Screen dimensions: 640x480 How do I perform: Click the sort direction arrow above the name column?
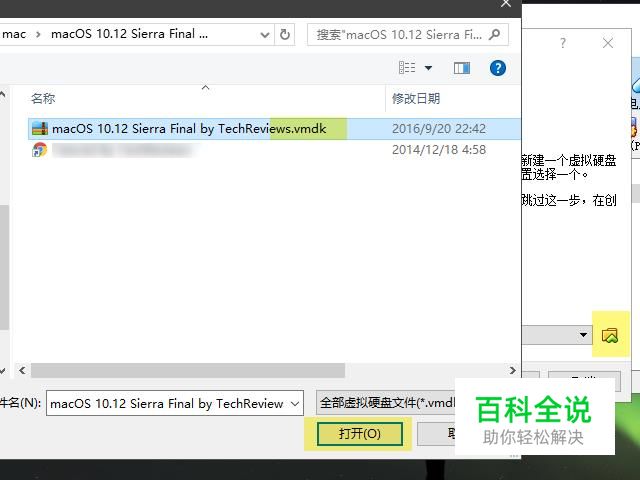tap(205, 87)
